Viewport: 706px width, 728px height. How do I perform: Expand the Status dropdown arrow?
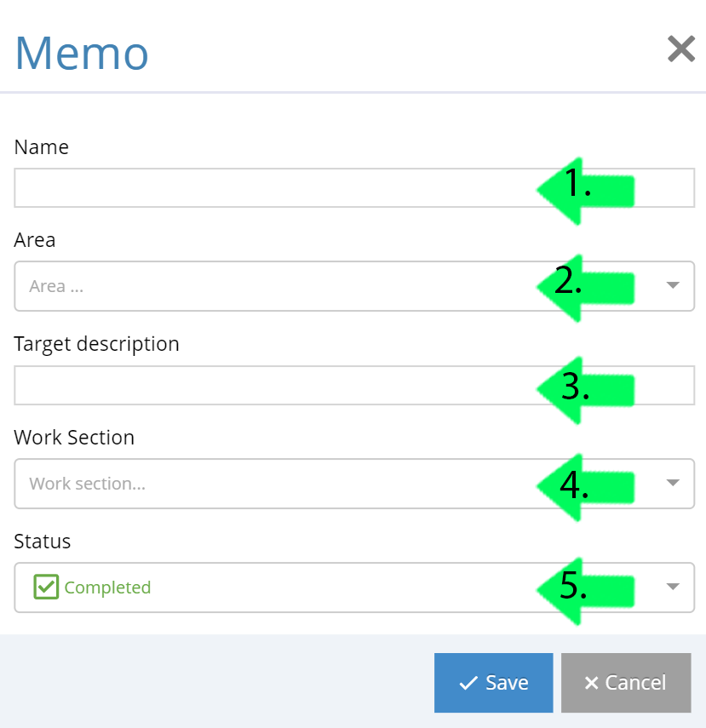pyautogui.click(x=673, y=587)
